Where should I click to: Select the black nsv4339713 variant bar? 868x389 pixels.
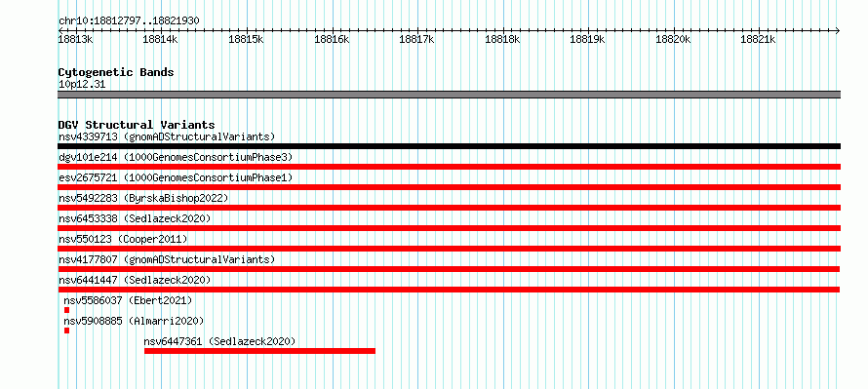click(x=450, y=146)
